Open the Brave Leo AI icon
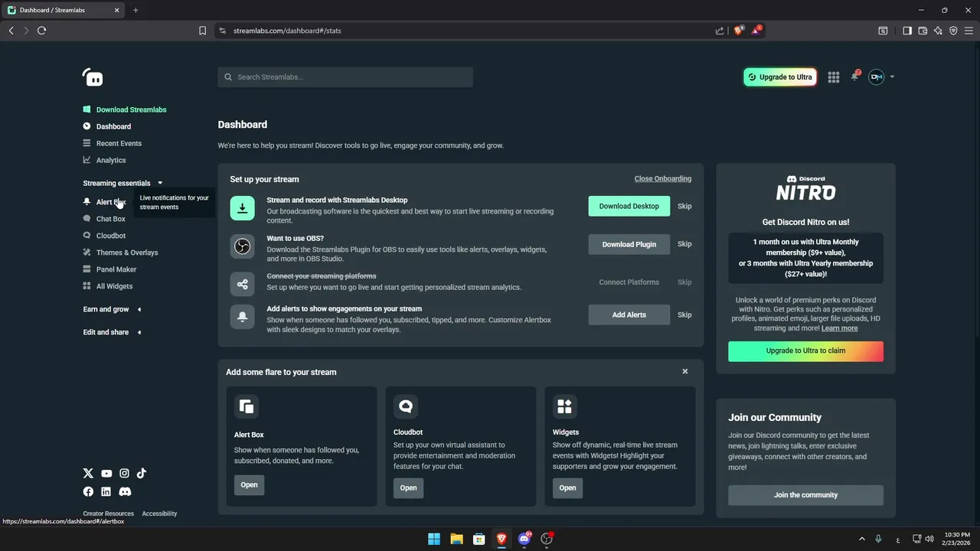 pos(938,31)
